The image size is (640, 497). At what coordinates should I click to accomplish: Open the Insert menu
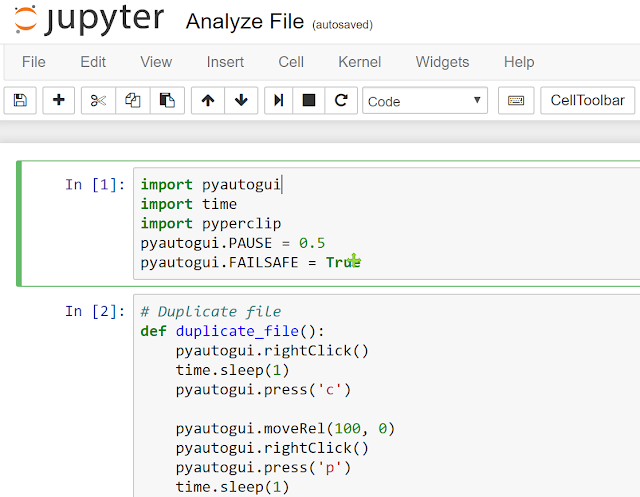225,62
